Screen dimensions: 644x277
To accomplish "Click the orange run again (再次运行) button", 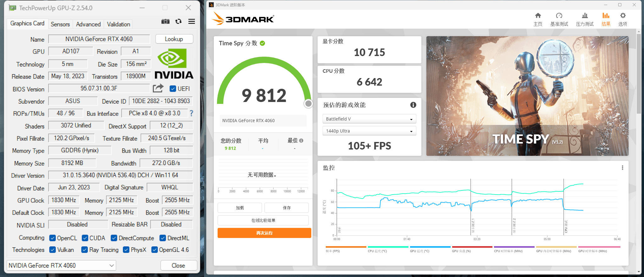I will coord(264,233).
